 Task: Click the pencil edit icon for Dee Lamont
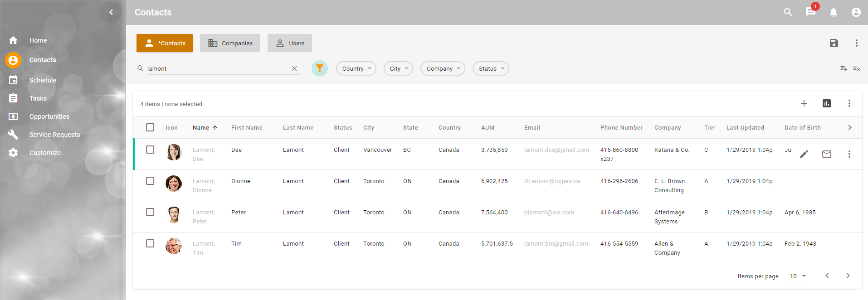[x=804, y=154]
